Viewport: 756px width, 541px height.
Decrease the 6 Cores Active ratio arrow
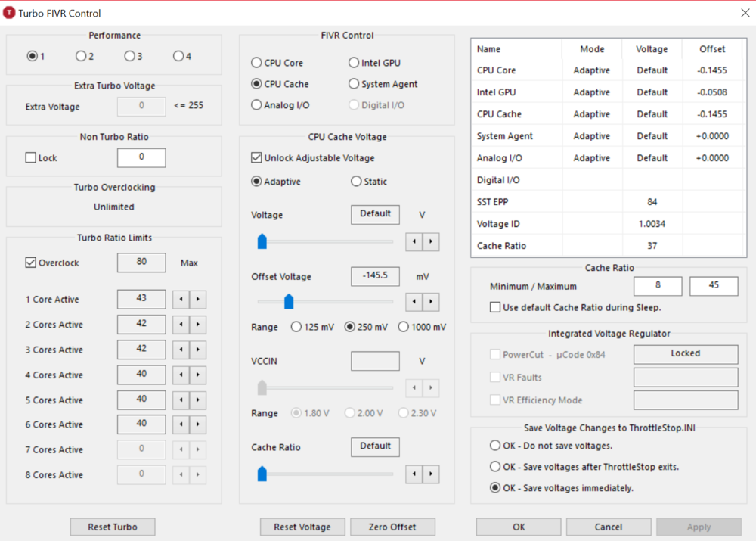[181, 424]
